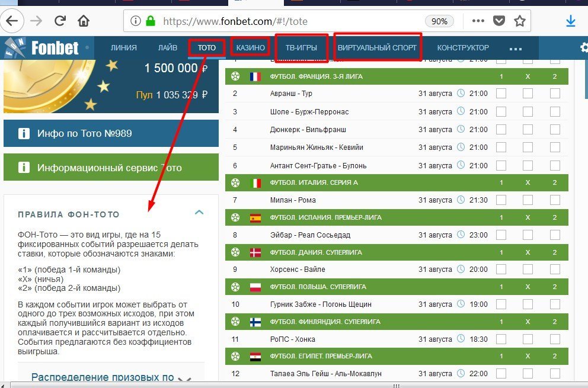This screenshot has width=588, height=388.
Task: Open the downloads arrow icon
Action: (x=571, y=21)
